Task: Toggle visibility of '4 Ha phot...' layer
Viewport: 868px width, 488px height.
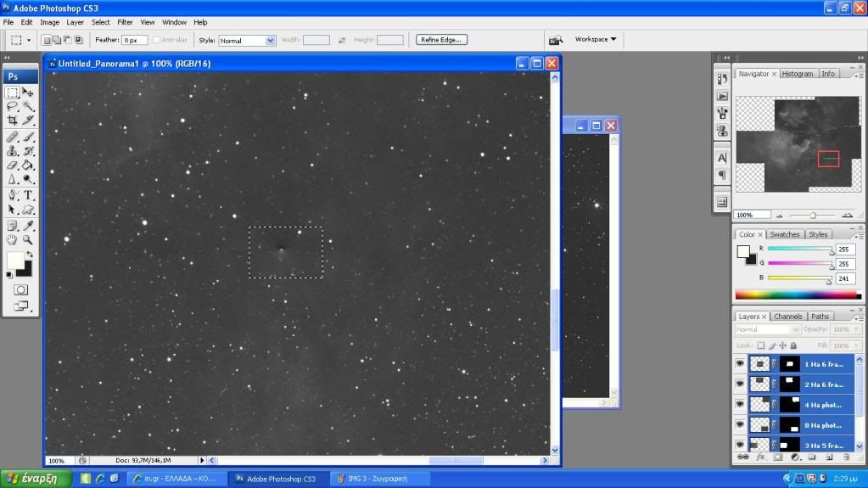Action: coord(740,405)
